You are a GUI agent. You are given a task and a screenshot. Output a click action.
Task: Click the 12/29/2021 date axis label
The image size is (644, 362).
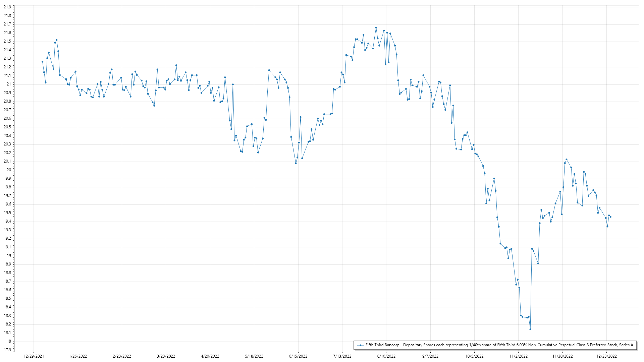(34, 356)
